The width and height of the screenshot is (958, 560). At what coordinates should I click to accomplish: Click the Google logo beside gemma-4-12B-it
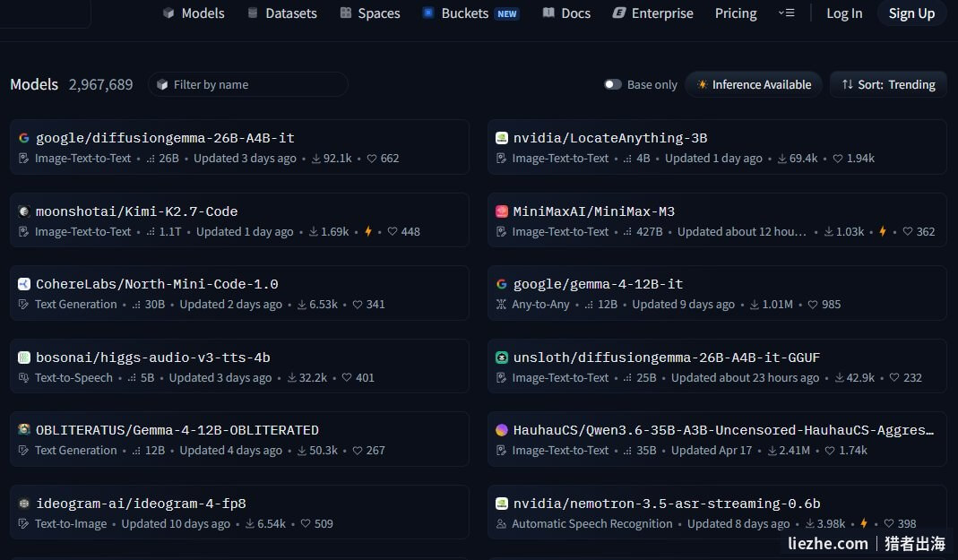click(502, 284)
